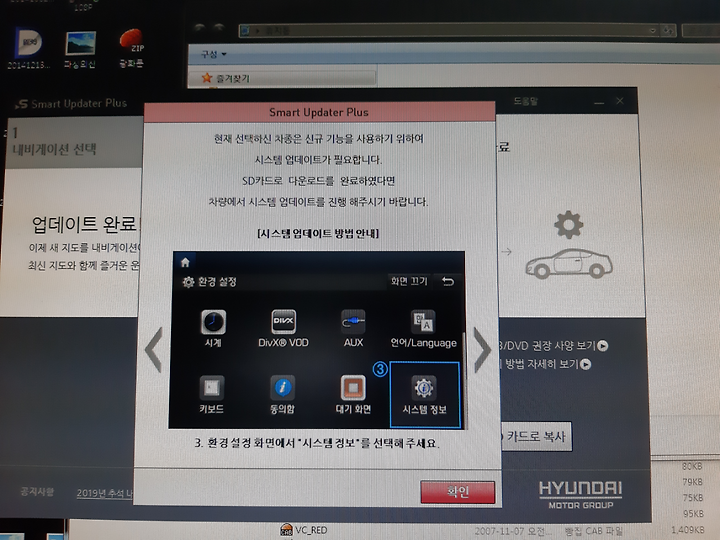Open the 방법 자세히 보기 link
Screen dimensions: 720x540
546,364
